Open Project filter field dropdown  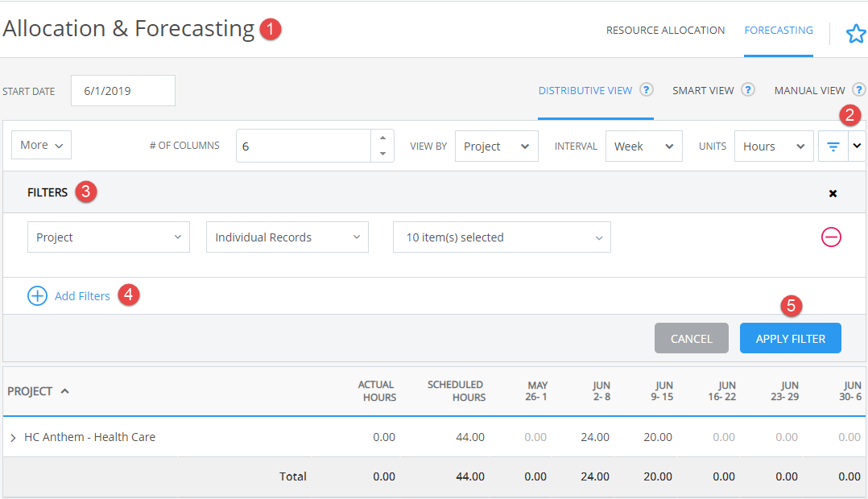(x=109, y=237)
